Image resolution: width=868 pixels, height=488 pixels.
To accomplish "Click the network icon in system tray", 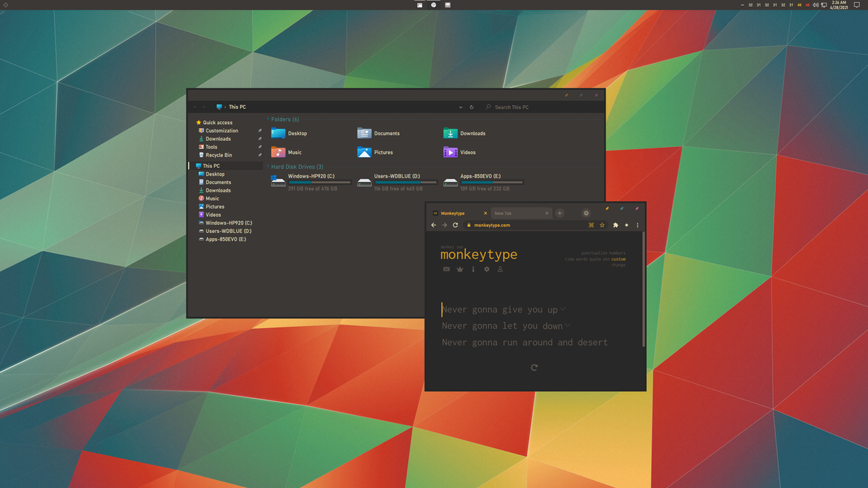I will (823, 5).
